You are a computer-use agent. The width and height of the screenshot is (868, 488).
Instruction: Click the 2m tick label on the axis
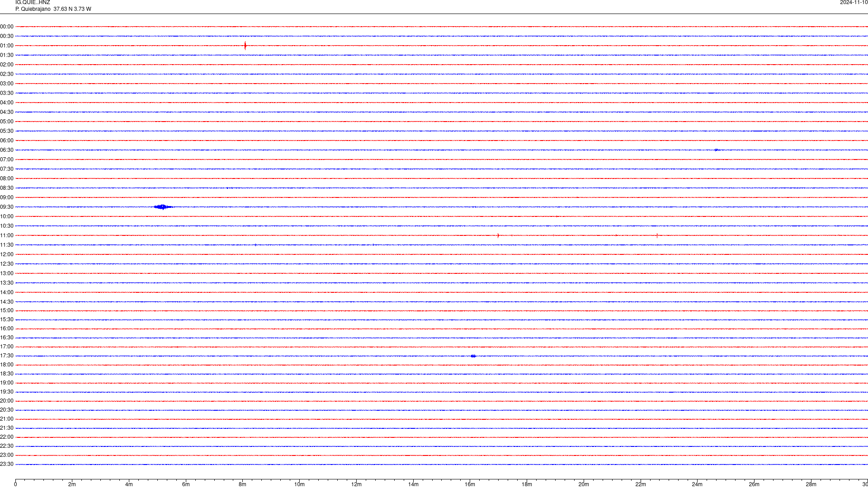click(x=72, y=484)
